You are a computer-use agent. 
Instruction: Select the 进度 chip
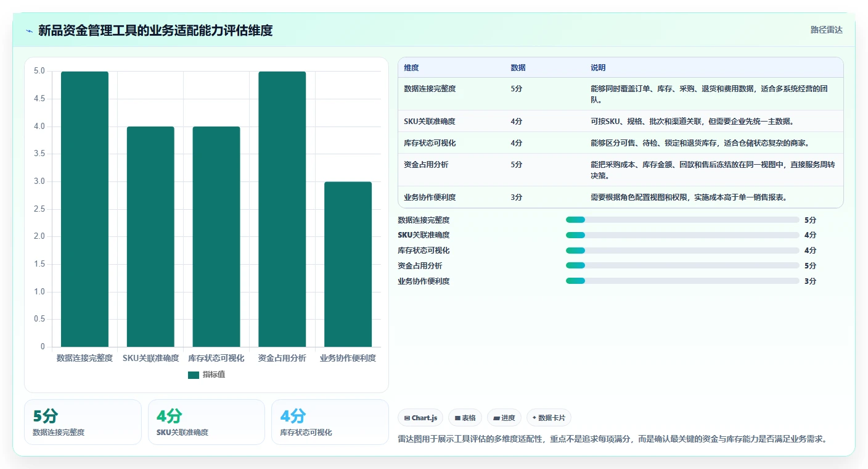pos(504,418)
